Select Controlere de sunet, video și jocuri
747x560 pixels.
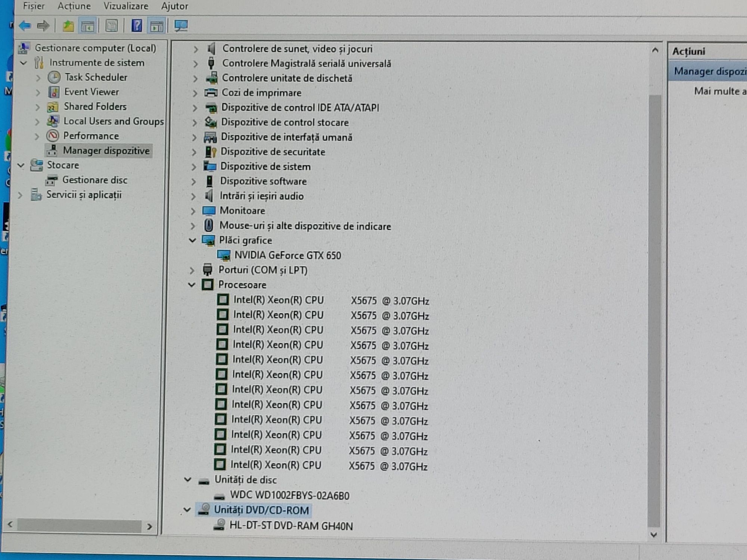tap(297, 49)
